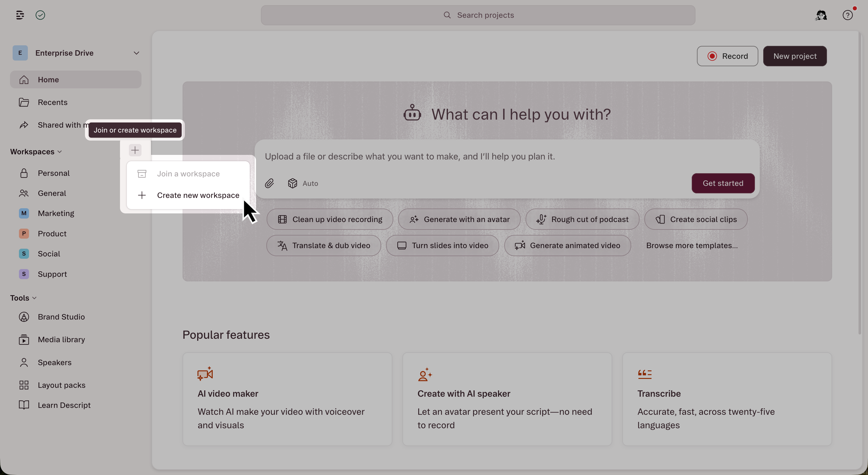
Task: Open the Media library
Action: pos(61,339)
